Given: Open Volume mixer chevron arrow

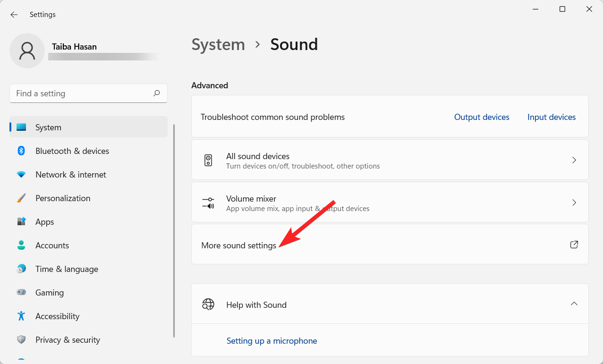Looking at the screenshot, I should 574,203.
